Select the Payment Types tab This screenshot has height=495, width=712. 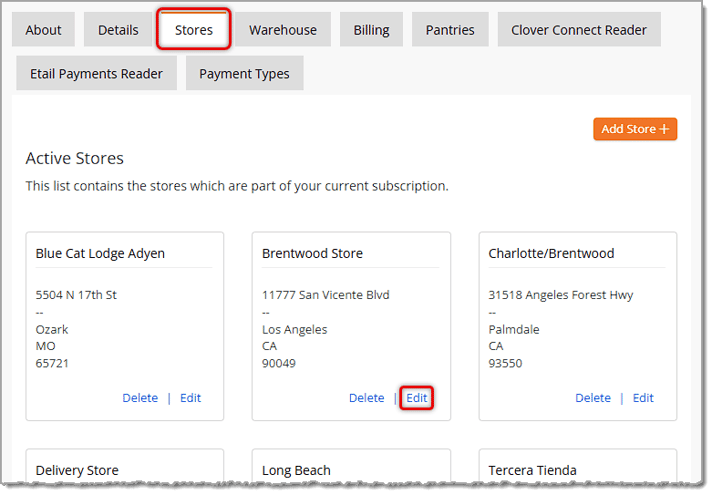[244, 74]
